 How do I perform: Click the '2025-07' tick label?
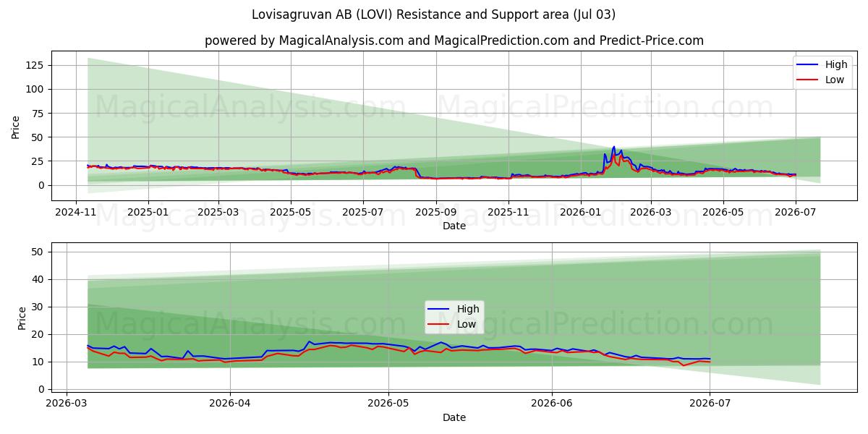click(x=362, y=213)
